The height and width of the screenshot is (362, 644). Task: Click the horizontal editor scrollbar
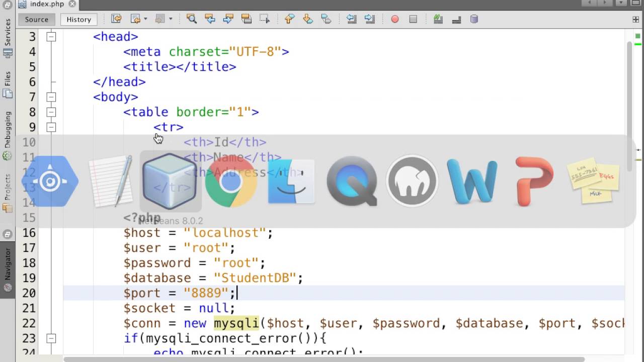(324, 359)
